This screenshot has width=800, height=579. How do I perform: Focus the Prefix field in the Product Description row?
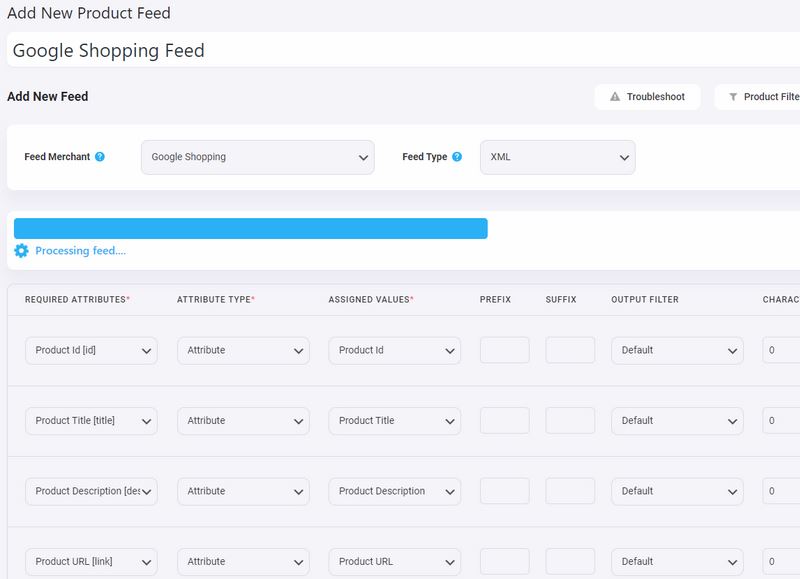pos(505,491)
